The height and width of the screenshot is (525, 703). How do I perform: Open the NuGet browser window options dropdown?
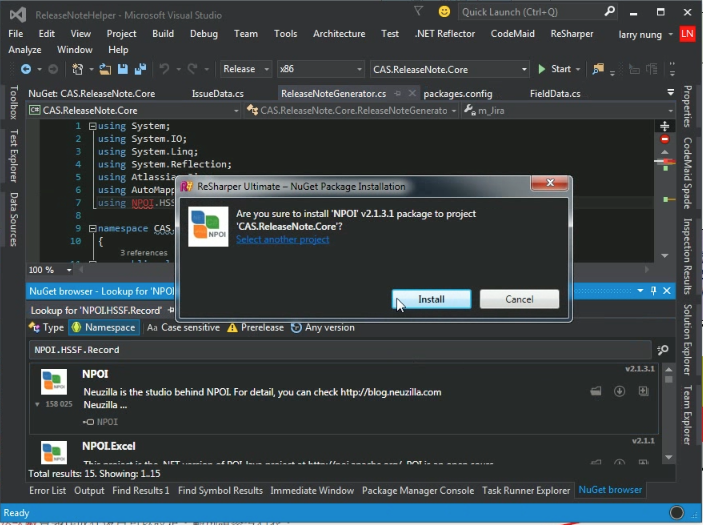(640, 291)
